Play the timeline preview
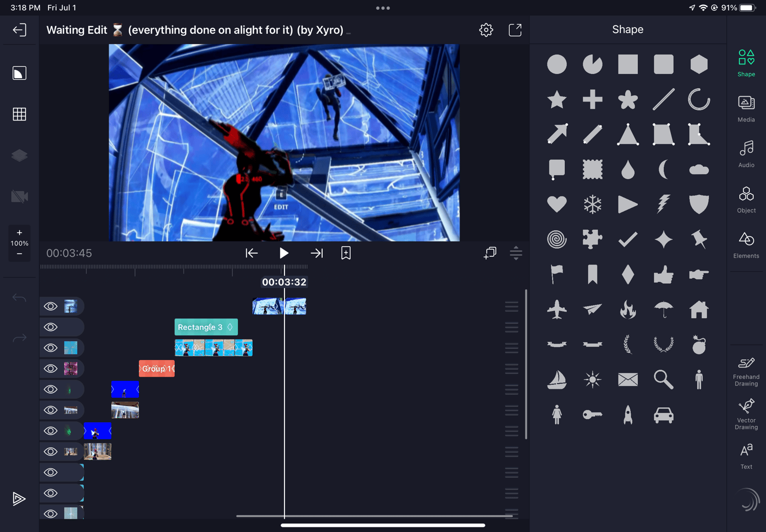 pyautogui.click(x=284, y=253)
